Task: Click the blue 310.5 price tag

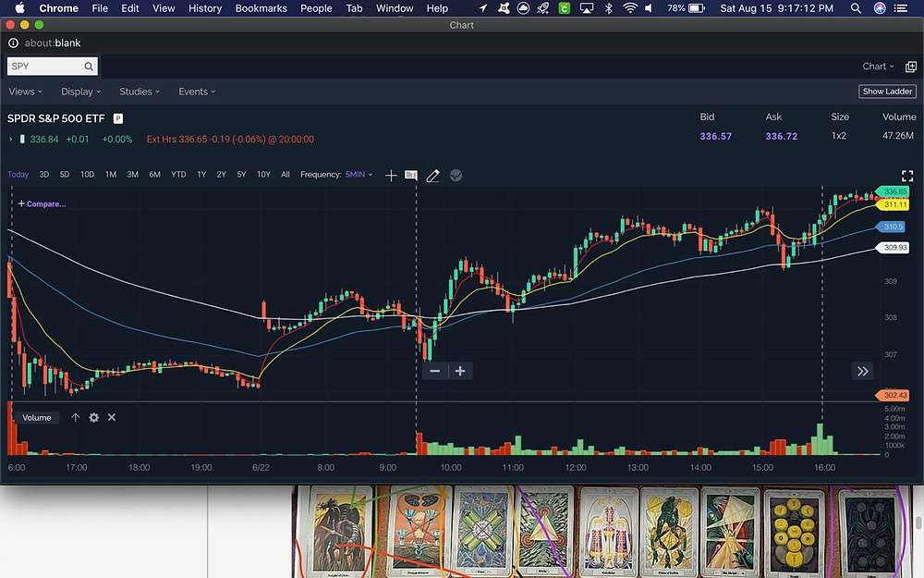Action: [893, 227]
